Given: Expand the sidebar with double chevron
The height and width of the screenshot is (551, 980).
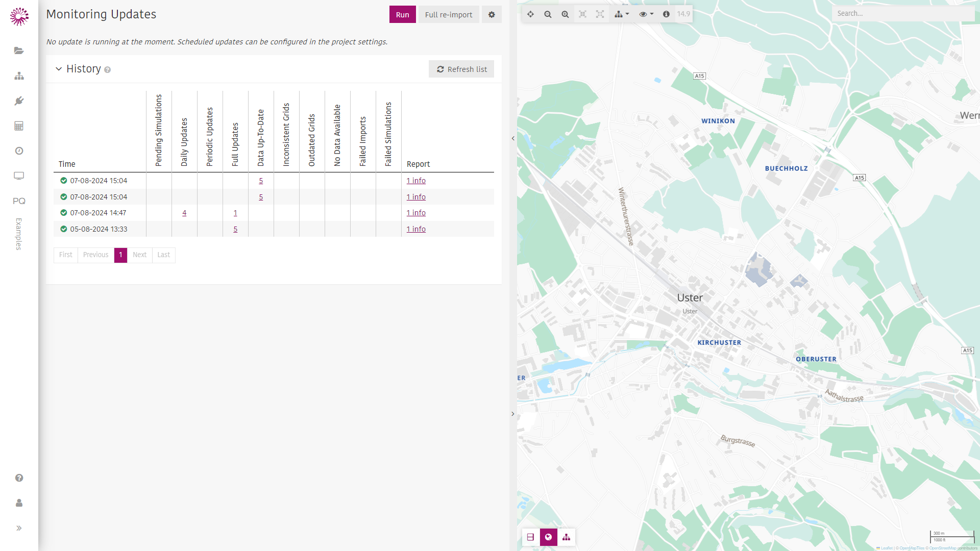Looking at the screenshot, I should (19, 528).
